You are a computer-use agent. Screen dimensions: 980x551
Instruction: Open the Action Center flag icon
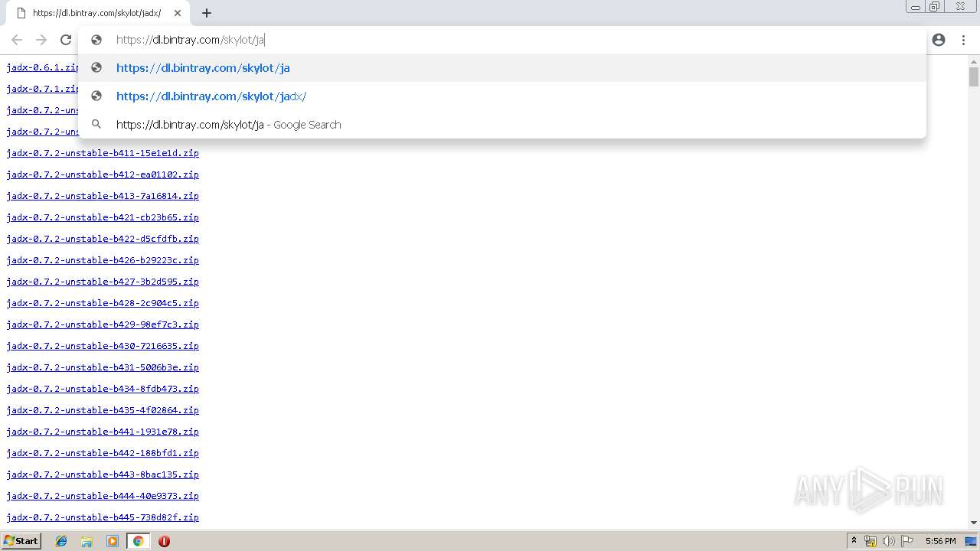point(907,541)
